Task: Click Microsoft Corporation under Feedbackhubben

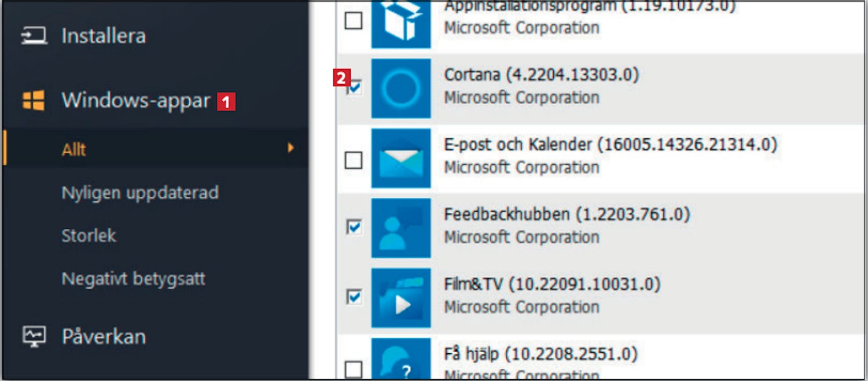Action: [521, 237]
